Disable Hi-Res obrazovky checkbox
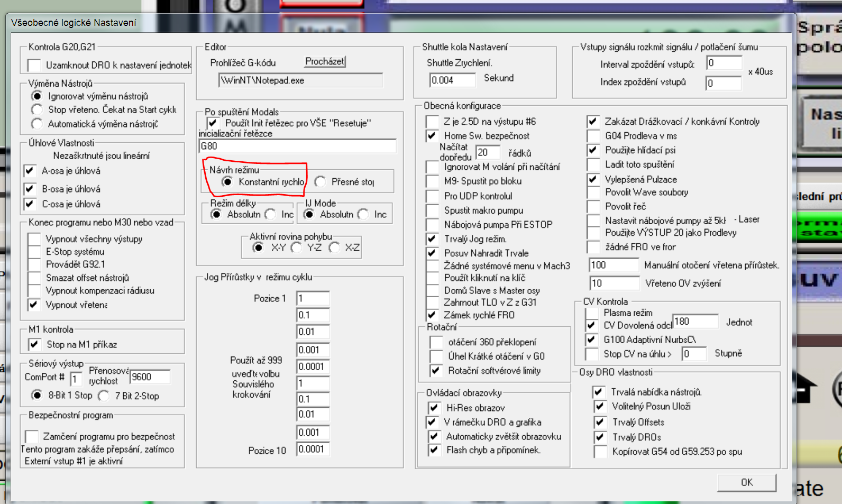 pos(434,408)
